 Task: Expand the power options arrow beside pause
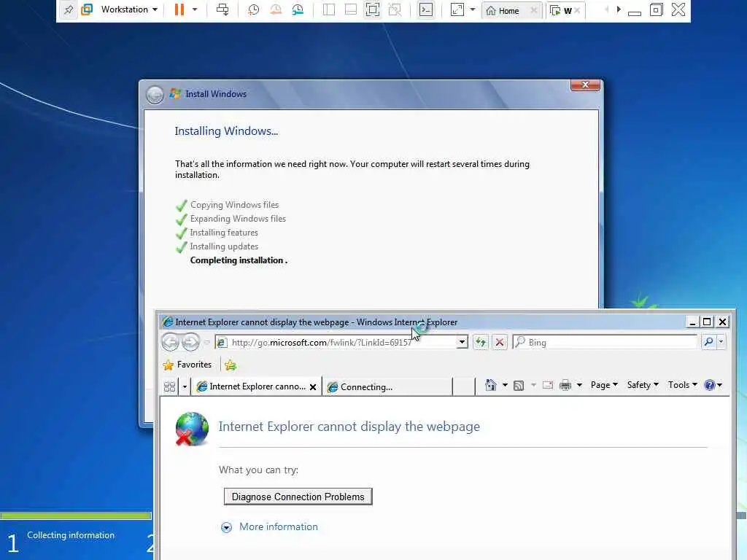click(195, 9)
